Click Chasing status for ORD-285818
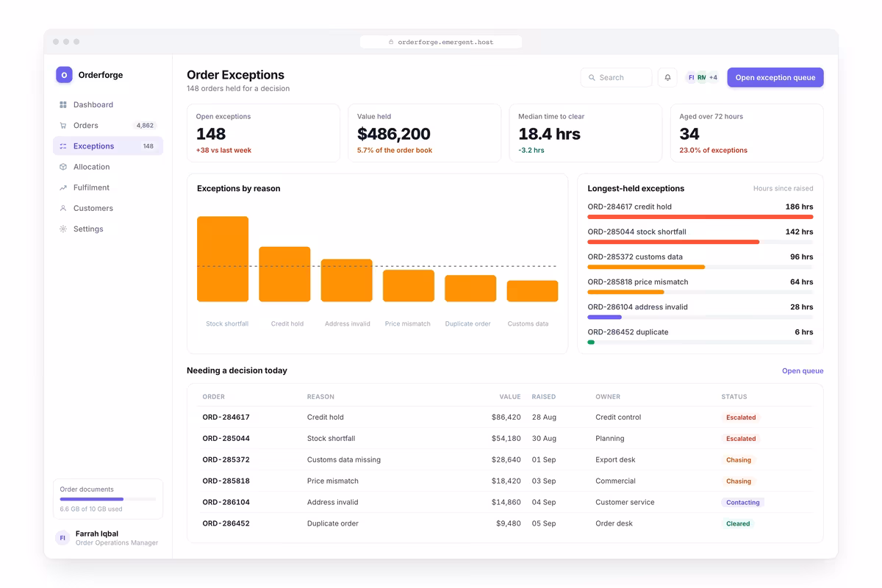The image size is (882, 588). (x=739, y=481)
